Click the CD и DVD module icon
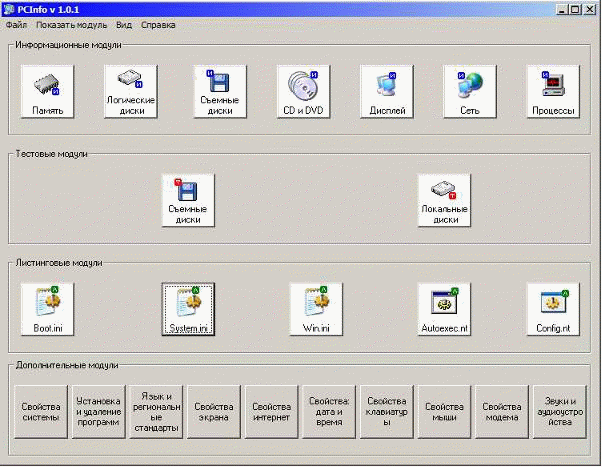 point(303,92)
